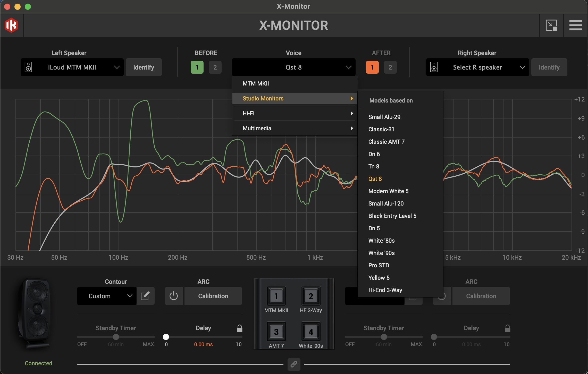Screen dimensions: 588x374
Task: Expand the Hi-Fi submenu
Action: [x=295, y=113]
